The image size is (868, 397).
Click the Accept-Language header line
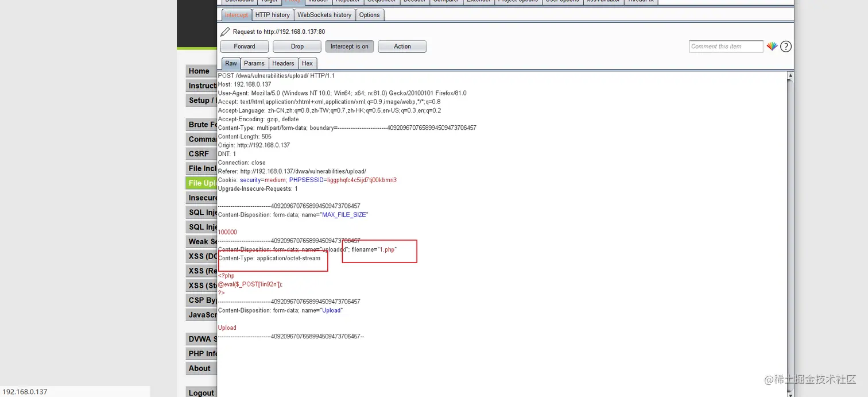(330, 110)
